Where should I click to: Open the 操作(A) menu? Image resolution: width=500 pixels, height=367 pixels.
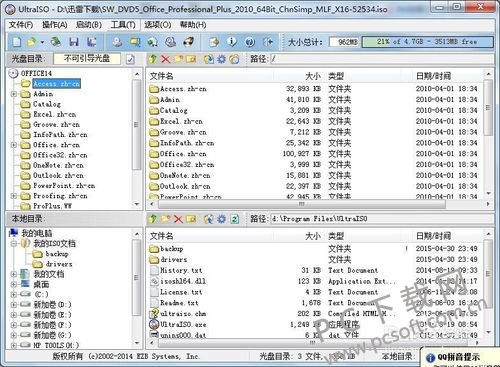(55, 25)
